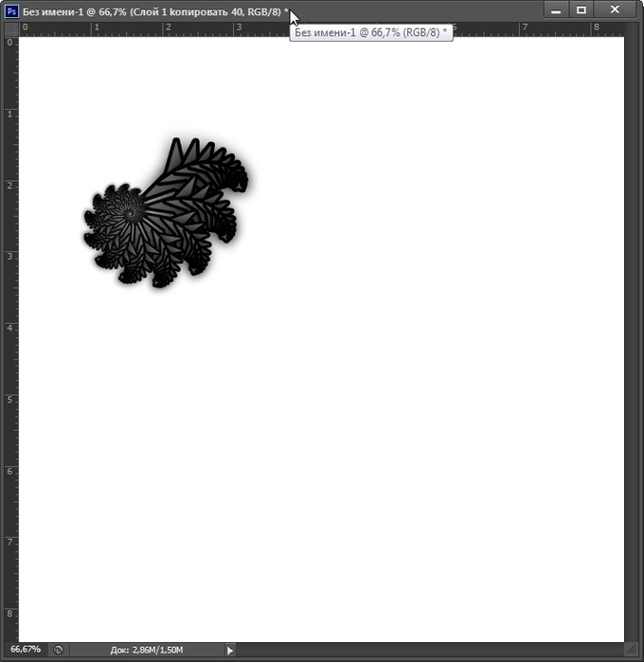Open the status bar options arrow menu
The width and height of the screenshot is (644, 662).
coord(230,651)
